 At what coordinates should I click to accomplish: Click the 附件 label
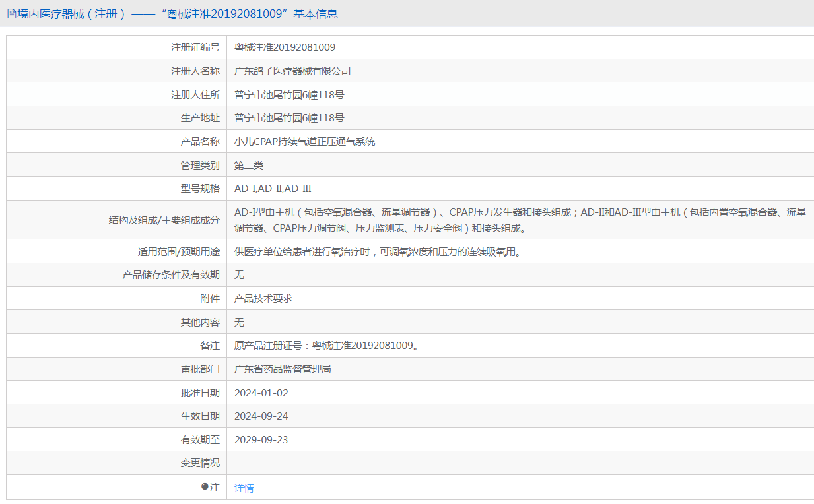click(x=210, y=299)
